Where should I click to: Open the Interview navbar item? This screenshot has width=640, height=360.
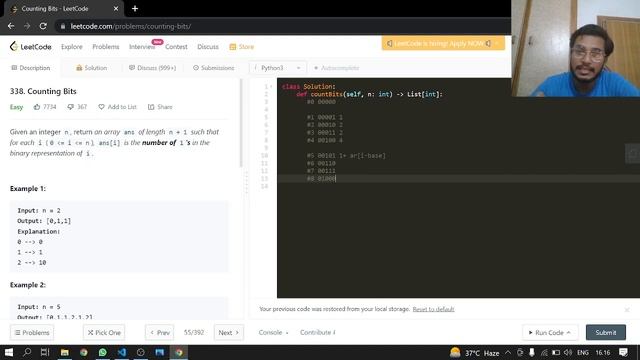[x=142, y=47]
